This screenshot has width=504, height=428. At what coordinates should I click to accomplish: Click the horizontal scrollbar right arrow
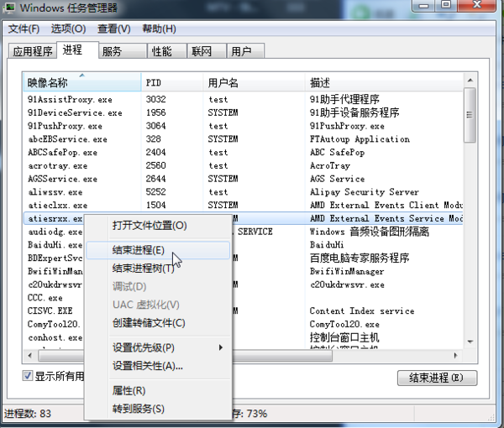tap(455, 356)
